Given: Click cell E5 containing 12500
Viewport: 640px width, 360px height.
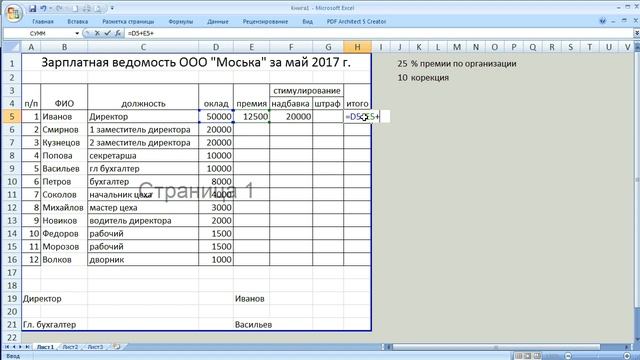Looking at the screenshot, I should pos(251,117).
